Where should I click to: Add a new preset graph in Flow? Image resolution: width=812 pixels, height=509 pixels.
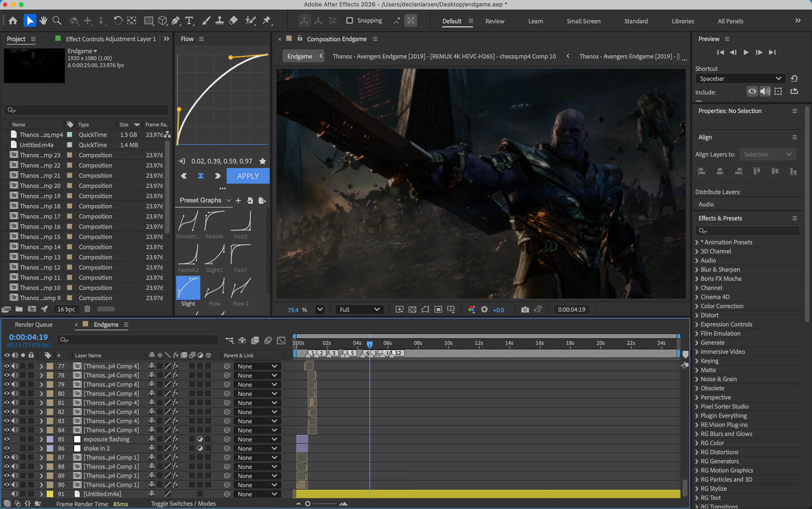tap(238, 200)
